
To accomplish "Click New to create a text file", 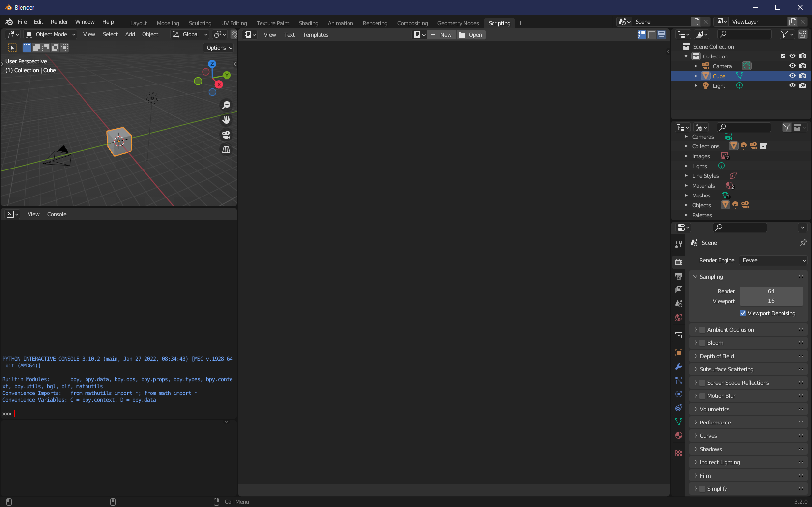I will click(441, 35).
